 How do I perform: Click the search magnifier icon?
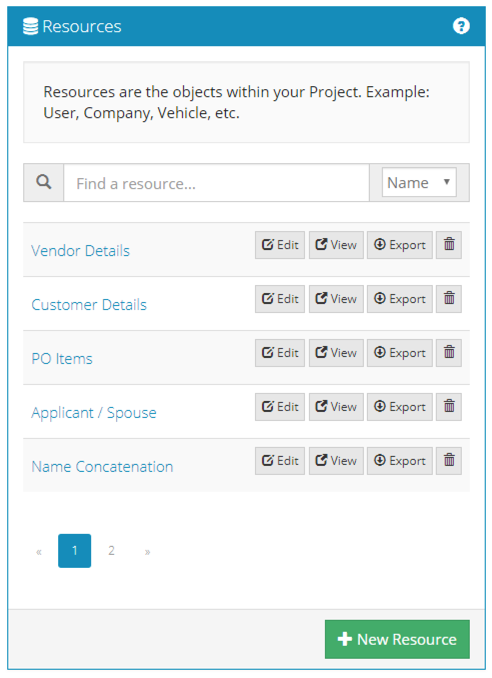pos(44,182)
